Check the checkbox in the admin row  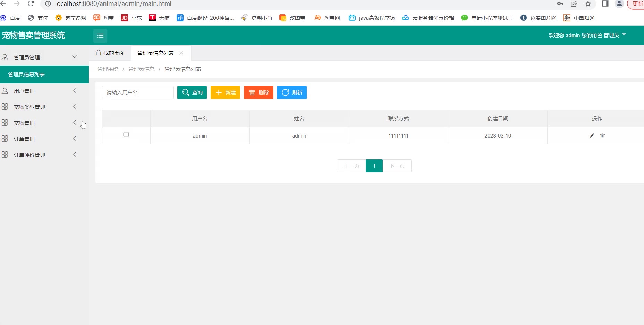[x=126, y=134]
